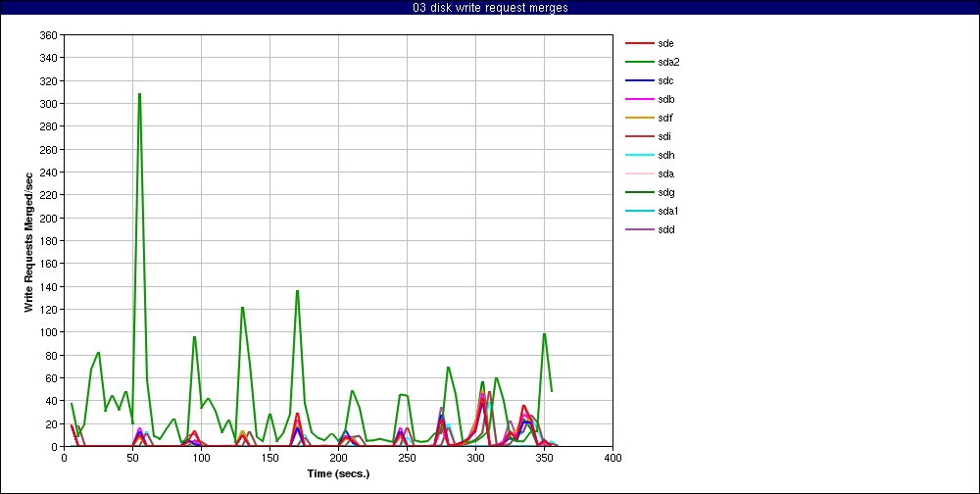Click the y-axis value 300

pos(49,104)
